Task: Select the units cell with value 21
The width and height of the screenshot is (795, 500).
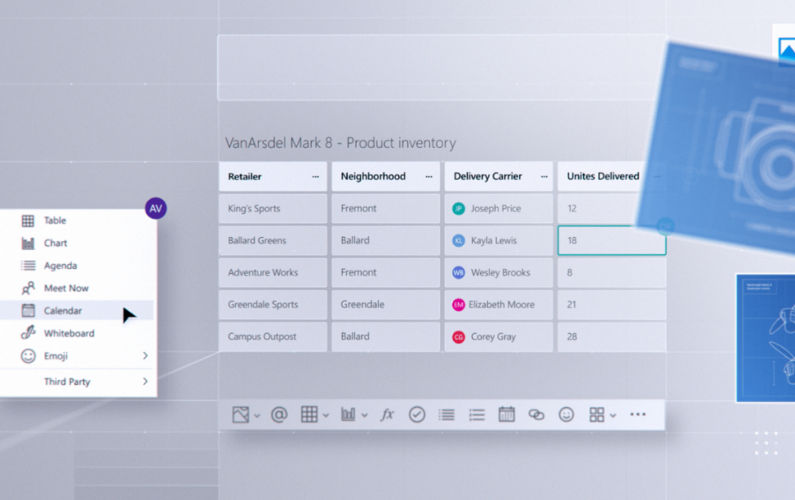Action: coord(612,304)
